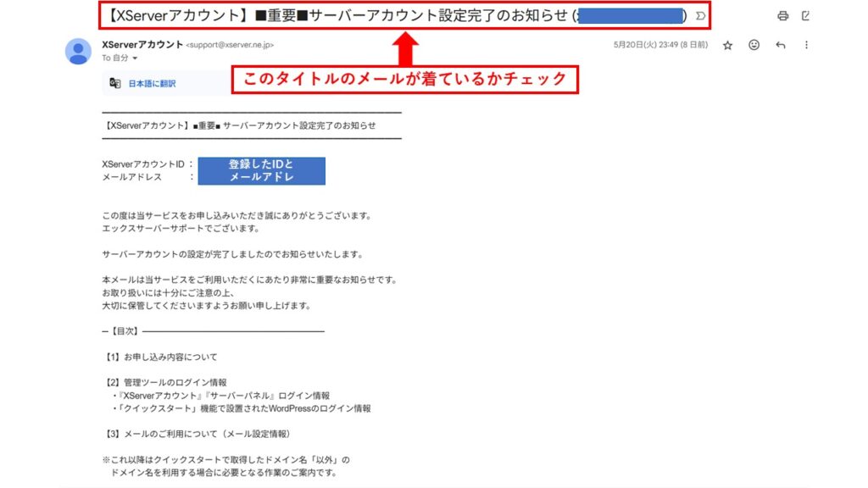868x488 pixels.
Task: Open email in new window icon
Action: 805,16
